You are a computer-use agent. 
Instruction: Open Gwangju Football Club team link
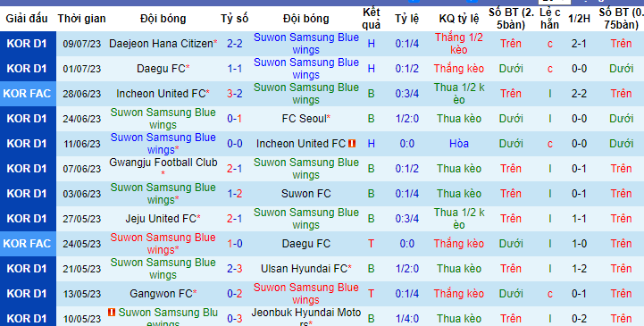click(x=163, y=163)
